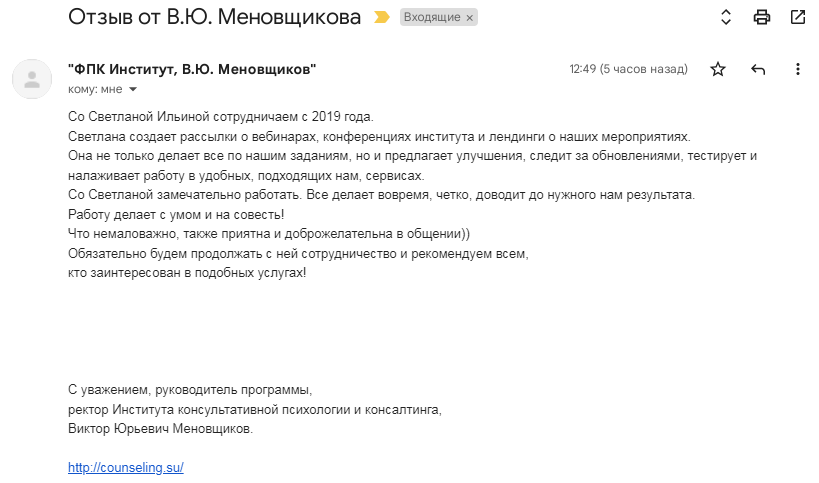
Task: Click the 12:49 (5 часов назад) timestamp
Action: 628,69
